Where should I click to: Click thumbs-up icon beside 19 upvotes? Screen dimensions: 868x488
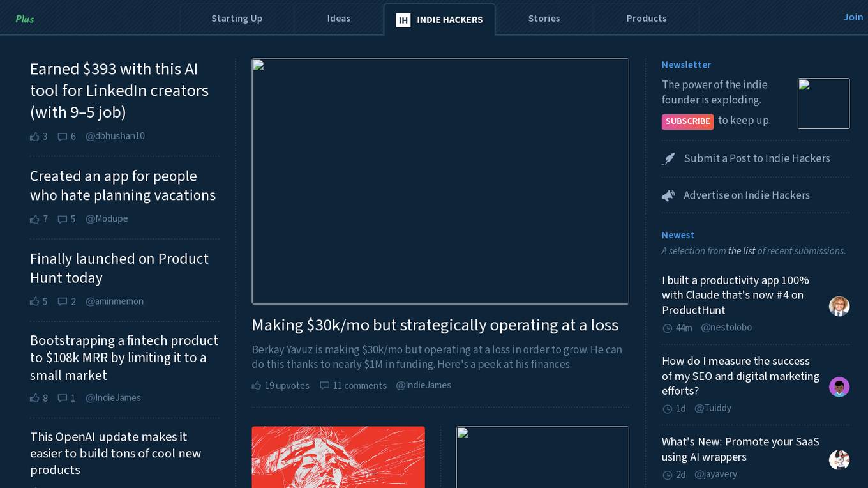[x=257, y=385]
